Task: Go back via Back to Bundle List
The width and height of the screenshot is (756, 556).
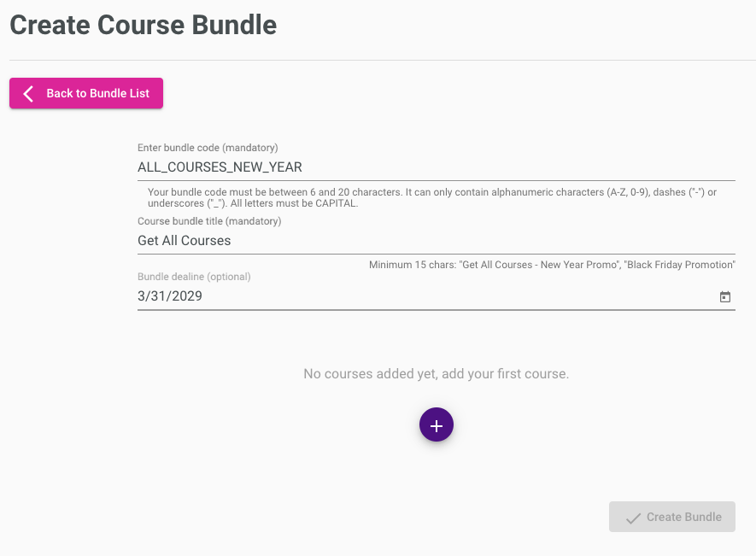Action: [85, 93]
